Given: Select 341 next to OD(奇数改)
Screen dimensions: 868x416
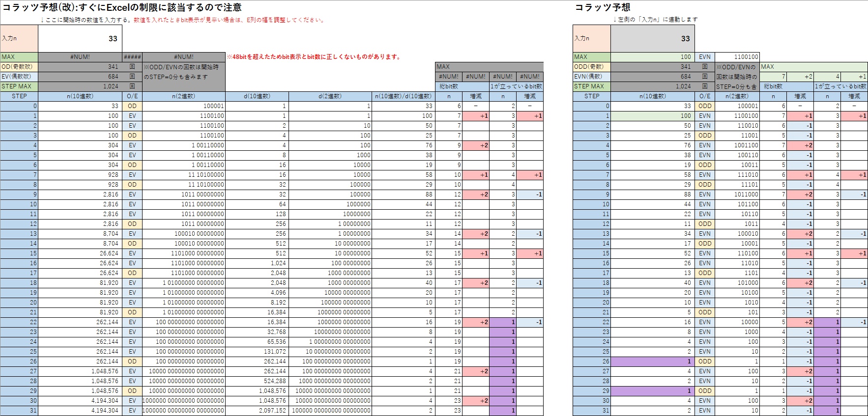Looking at the screenshot, I should (x=80, y=67).
